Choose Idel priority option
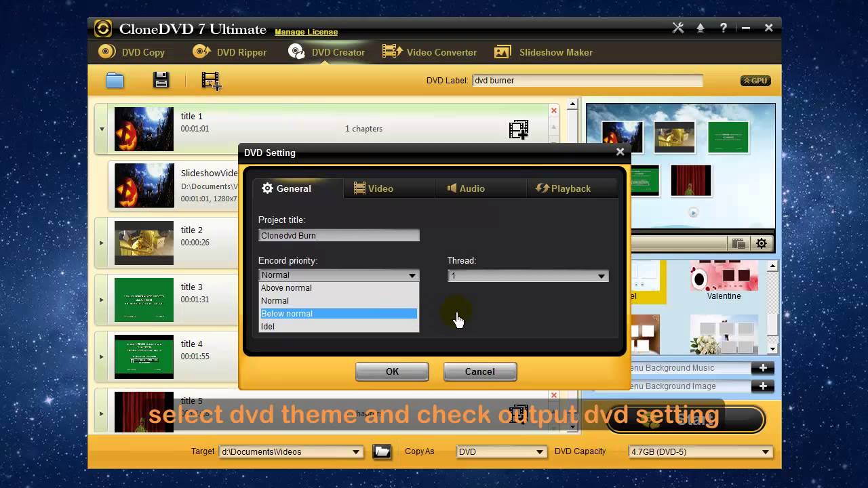Screen dimensions: 868x488 coord(339,327)
